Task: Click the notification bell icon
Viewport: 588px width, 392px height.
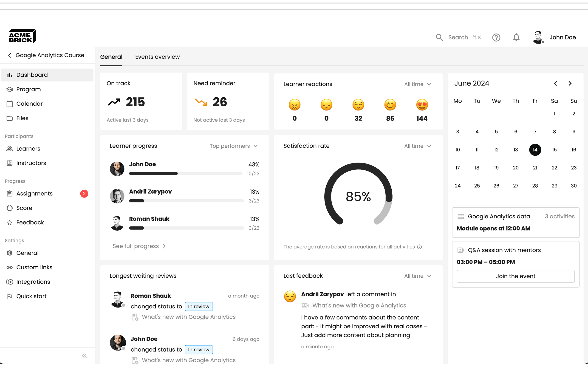Action: [x=516, y=37]
